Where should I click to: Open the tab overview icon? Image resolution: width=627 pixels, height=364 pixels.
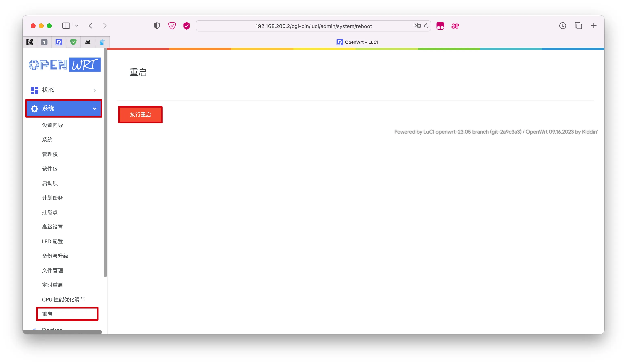click(x=578, y=26)
